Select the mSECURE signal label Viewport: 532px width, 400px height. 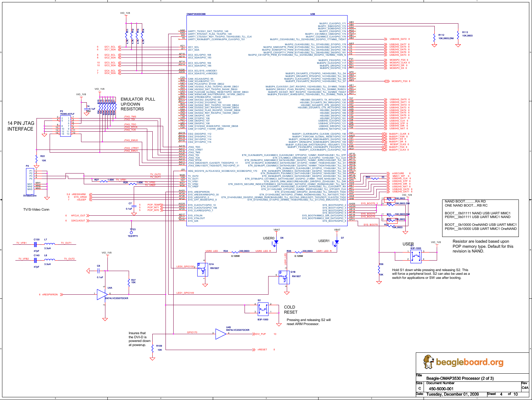(x=398, y=174)
